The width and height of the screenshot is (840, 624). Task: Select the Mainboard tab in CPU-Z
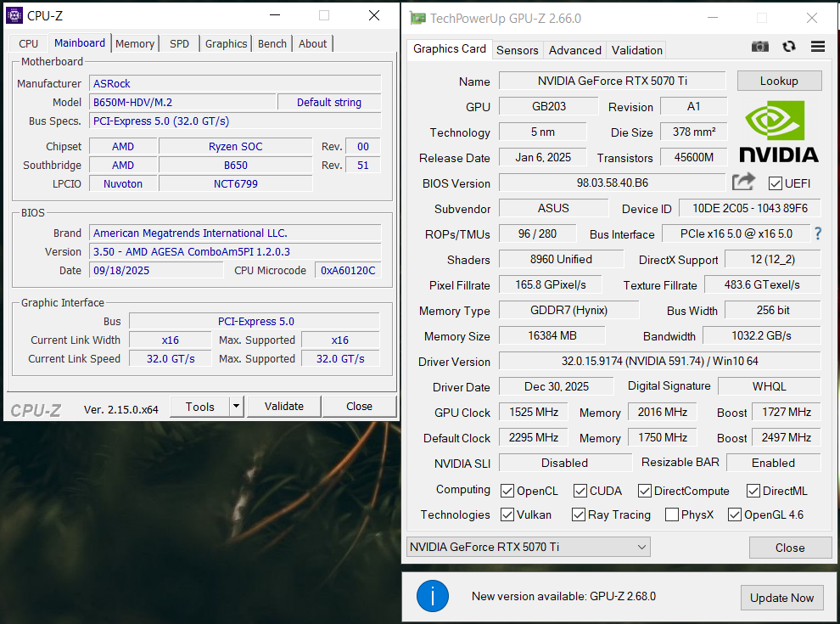[x=80, y=43]
